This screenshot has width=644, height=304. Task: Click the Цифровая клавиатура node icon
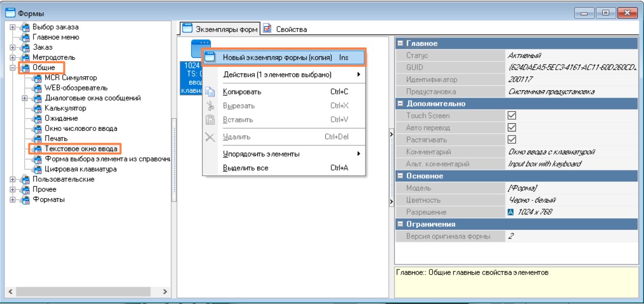(x=37, y=170)
